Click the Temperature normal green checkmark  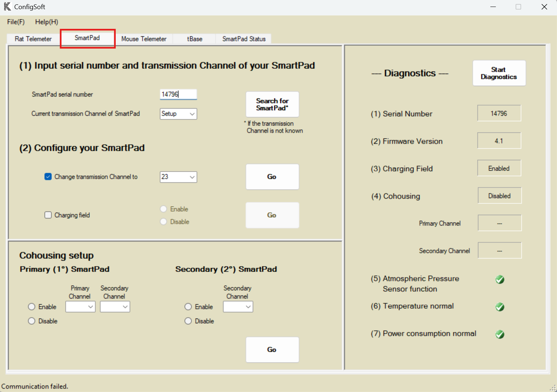(500, 307)
